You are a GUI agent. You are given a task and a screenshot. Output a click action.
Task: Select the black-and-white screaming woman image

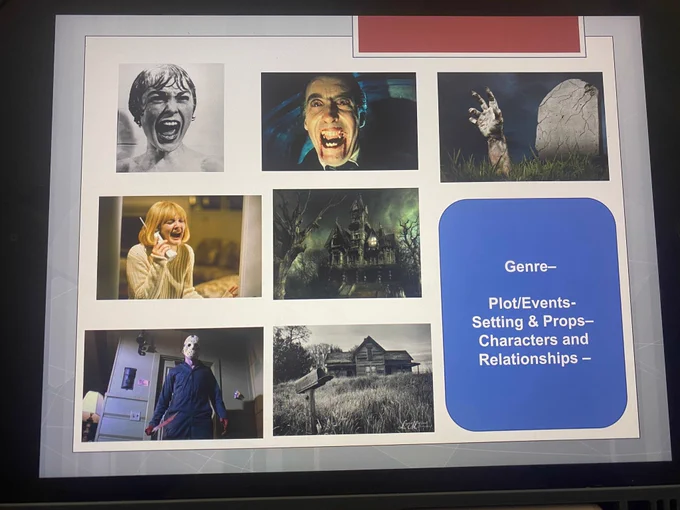point(170,118)
